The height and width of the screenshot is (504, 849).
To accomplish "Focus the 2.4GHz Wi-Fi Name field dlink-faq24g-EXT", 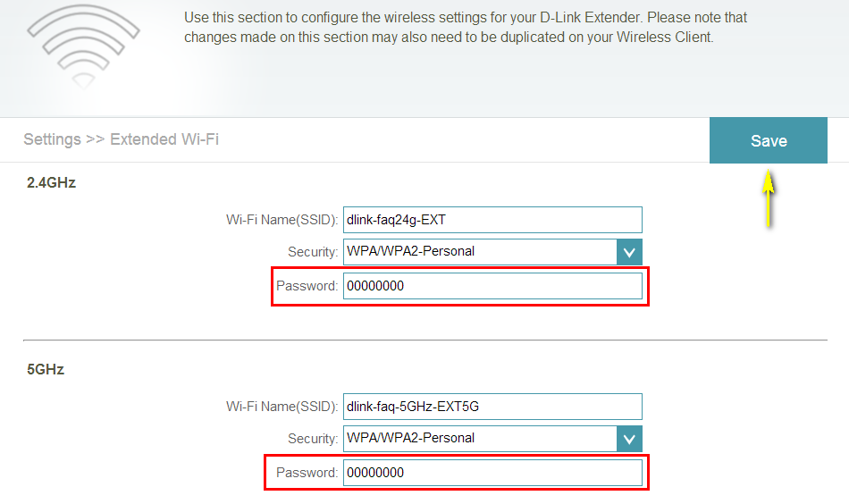I will (492, 220).
